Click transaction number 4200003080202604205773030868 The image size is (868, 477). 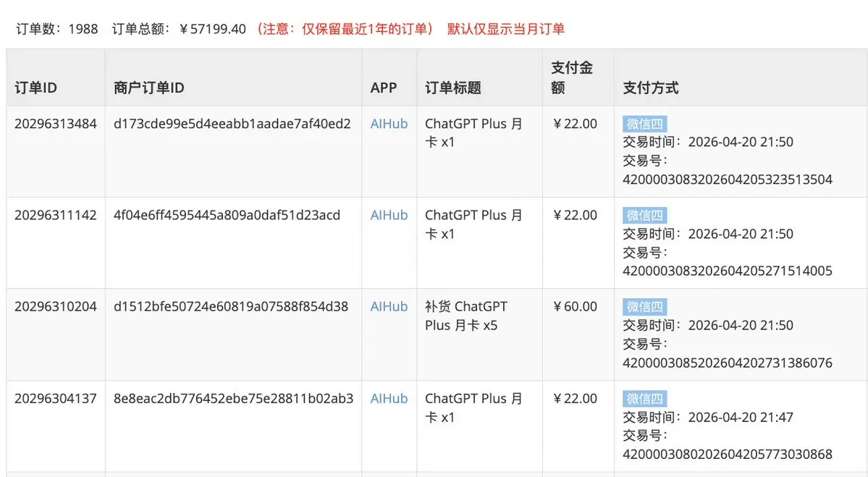[x=728, y=455]
